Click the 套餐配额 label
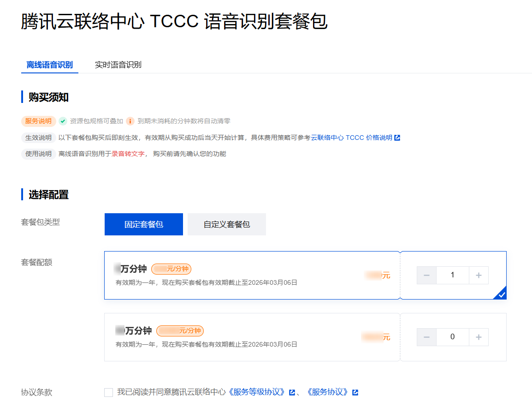Viewport: 532px width, 408px height. pyautogui.click(x=36, y=262)
